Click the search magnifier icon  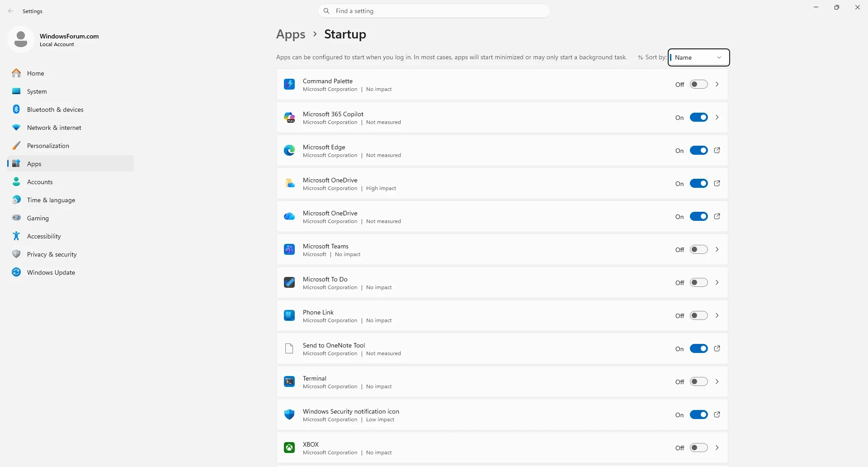point(326,11)
